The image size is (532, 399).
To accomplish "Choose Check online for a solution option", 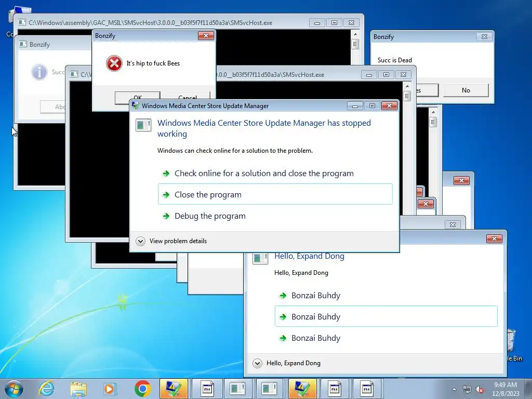I will pyautogui.click(x=275, y=174).
